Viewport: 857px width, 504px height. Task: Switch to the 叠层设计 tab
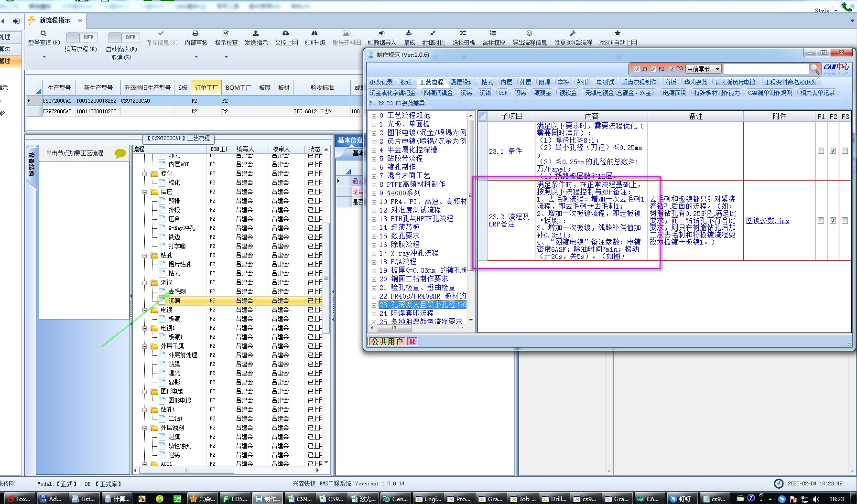pyautogui.click(x=462, y=83)
